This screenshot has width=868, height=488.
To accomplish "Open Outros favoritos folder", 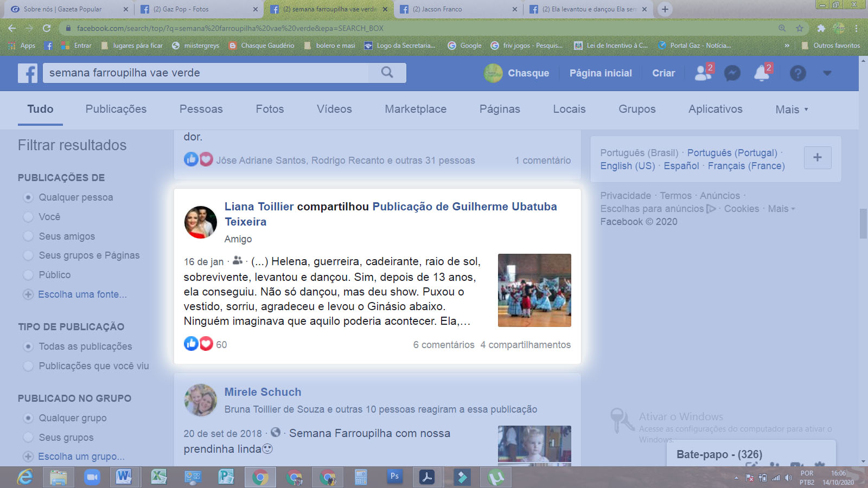I will pyautogui.click(x=831, y=46).
